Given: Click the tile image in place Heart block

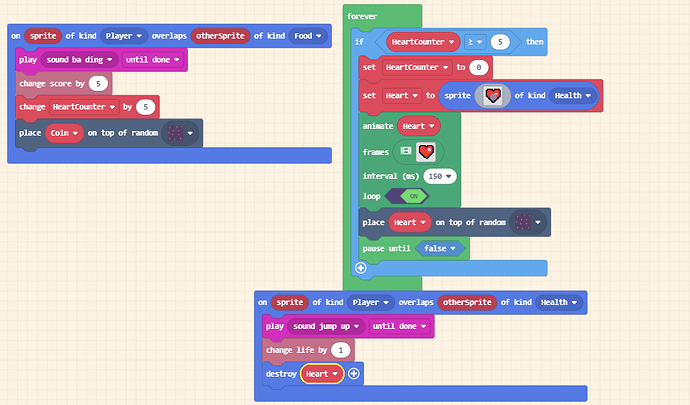Looking at the screenshot, I should 523,222.
